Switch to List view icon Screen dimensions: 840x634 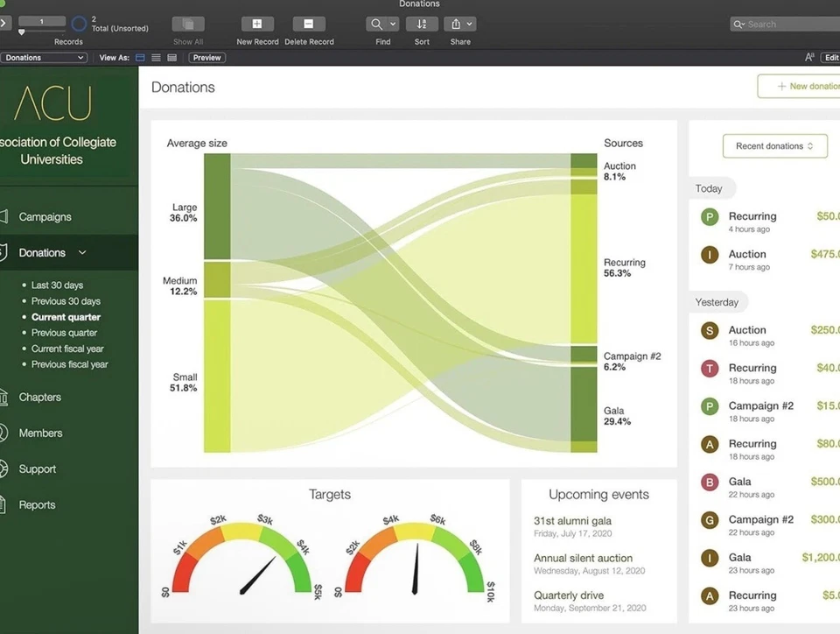pyautogui.click(x=156, y=58)
